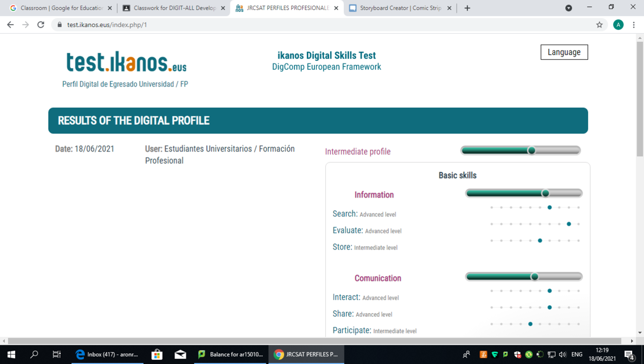Switch to Storyboard Creator tab

(400, 8)
